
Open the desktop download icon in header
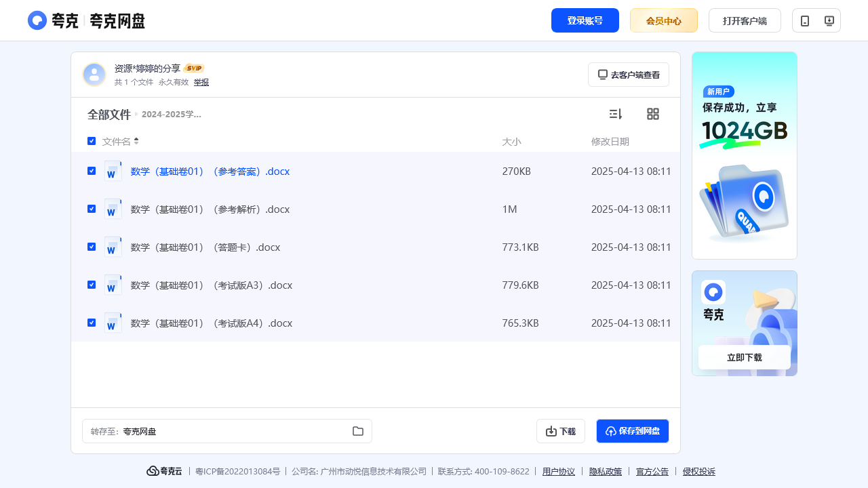click(829, 21)
